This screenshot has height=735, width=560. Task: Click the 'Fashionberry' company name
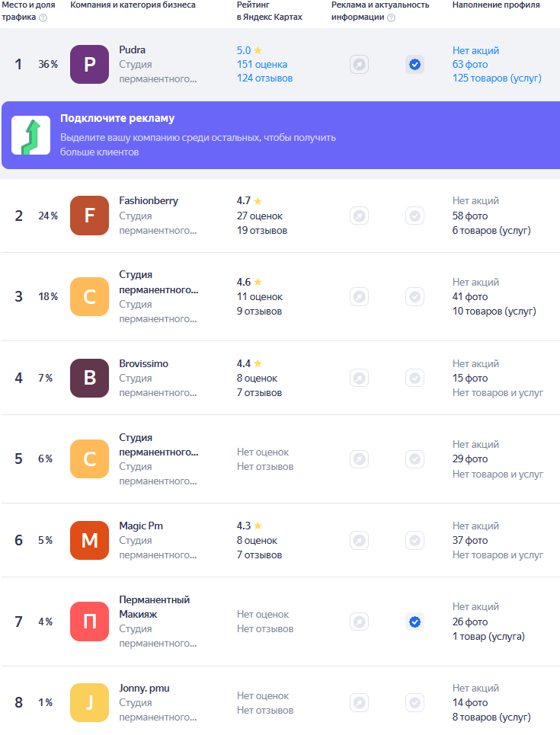149,200
